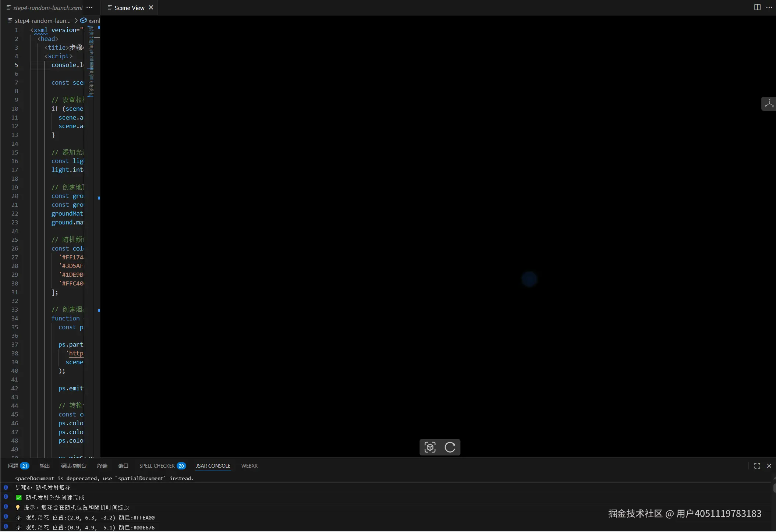Click the split editor right icon
776x532 pixels.
(x=757, y=7)
